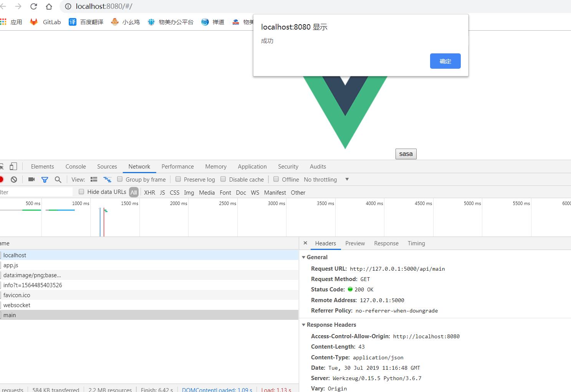Select the Network panel tab
This screenshot has height=392, width=571.
pos(139,167)
